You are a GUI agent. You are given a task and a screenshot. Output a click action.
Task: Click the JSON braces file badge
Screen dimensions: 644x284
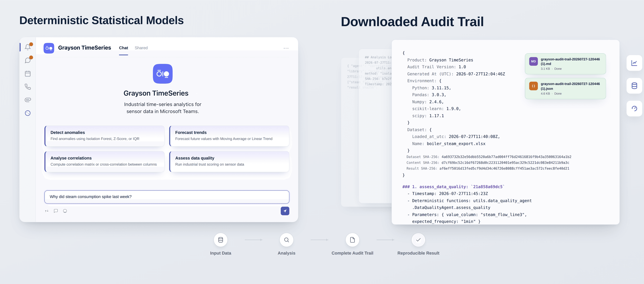pyautogui.click(x=533, y=86)
